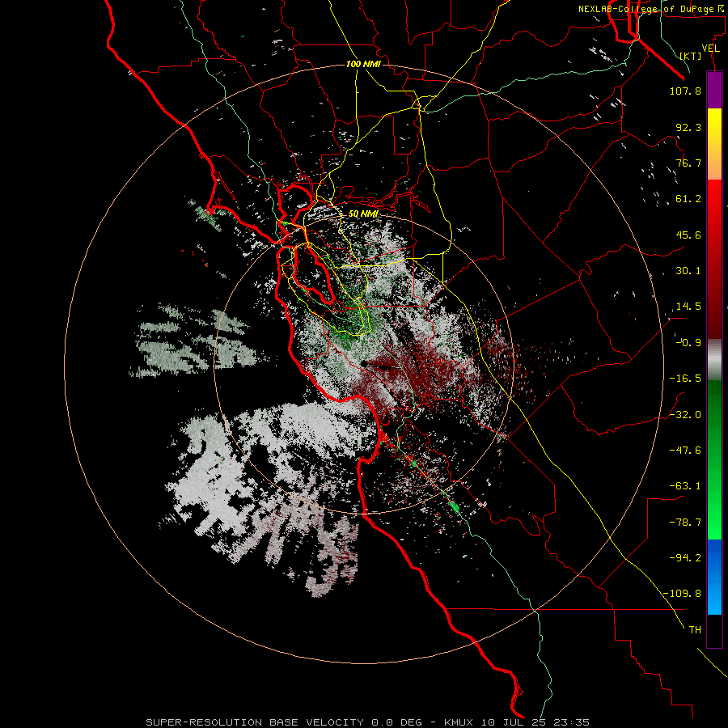Viewport: 728px width, 728px height.
Task: Click the -0.9 legend value
Action: click(x=688, y=343)
